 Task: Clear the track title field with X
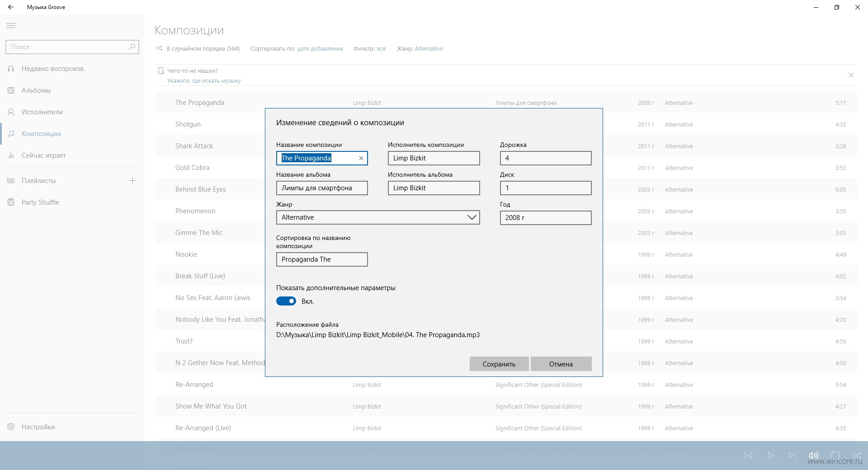[x=361, y=158]
